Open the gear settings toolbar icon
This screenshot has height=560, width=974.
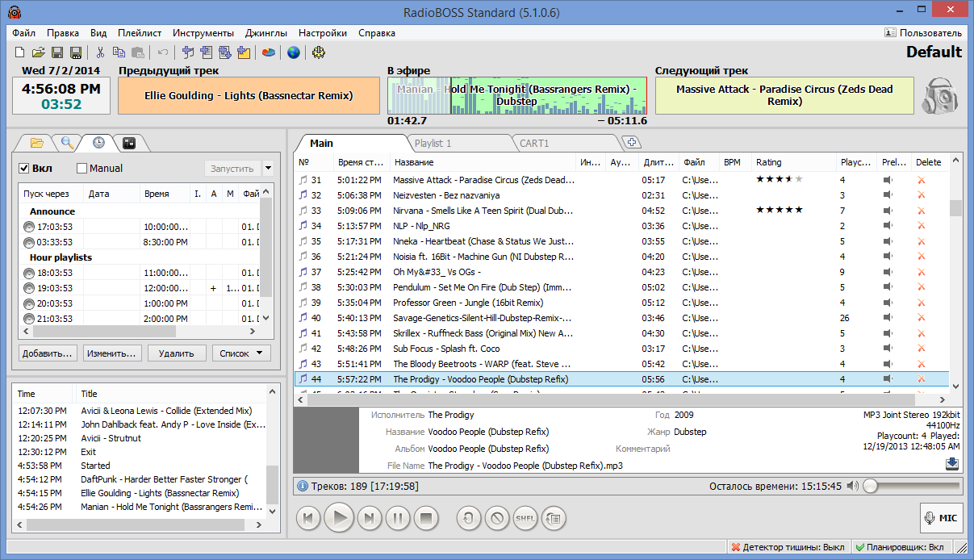(318, 52)
